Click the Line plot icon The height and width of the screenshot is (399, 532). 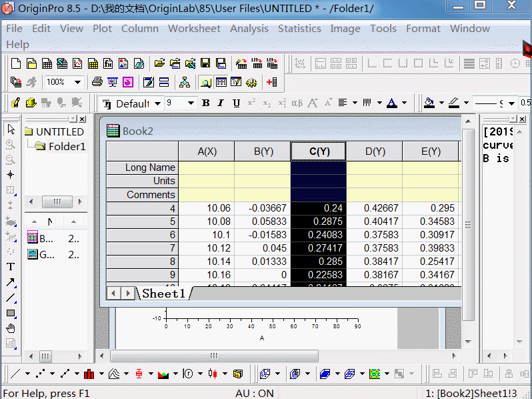click(15, 374)
